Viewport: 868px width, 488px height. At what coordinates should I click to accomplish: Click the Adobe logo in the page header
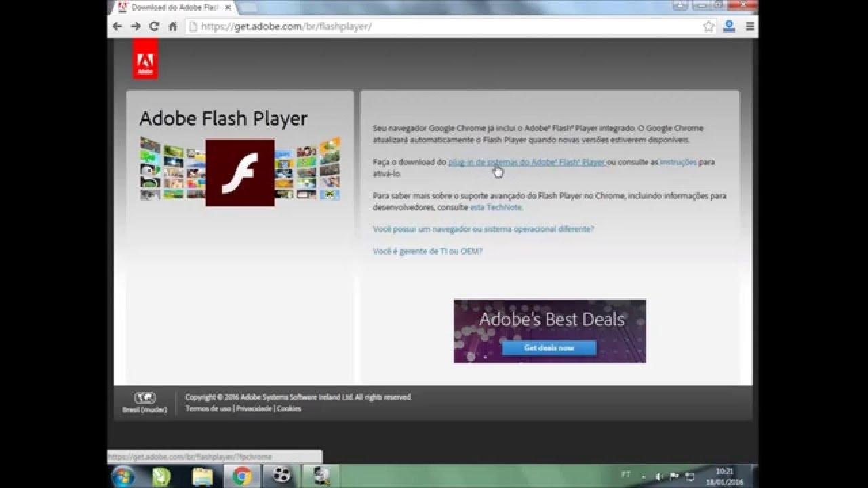pyautogui.click(x=145, y=59)
